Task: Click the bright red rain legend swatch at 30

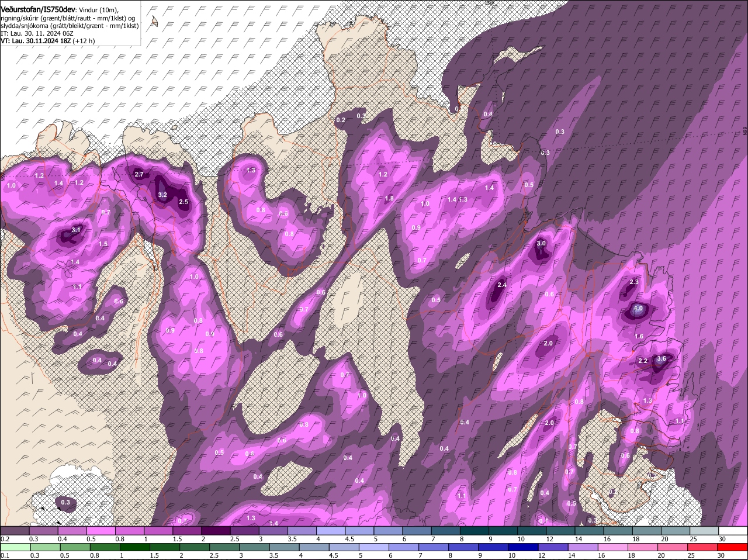Action: coord(733,547)
